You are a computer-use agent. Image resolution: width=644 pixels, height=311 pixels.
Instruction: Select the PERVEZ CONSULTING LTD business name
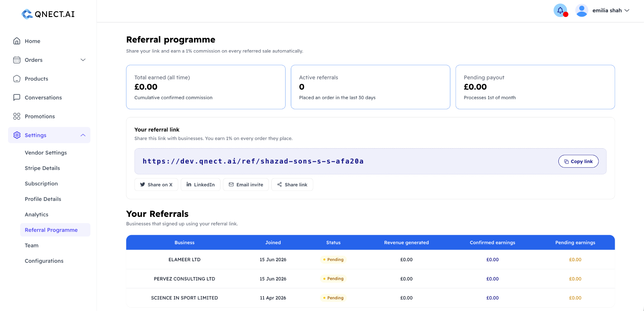(185, 279)
